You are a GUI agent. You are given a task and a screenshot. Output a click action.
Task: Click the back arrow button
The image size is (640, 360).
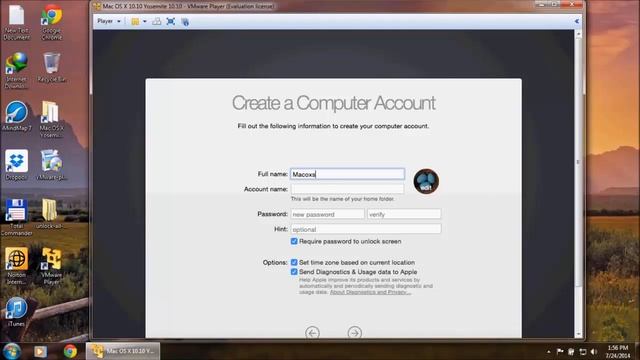pyautogui.click(x=312, y=333)
